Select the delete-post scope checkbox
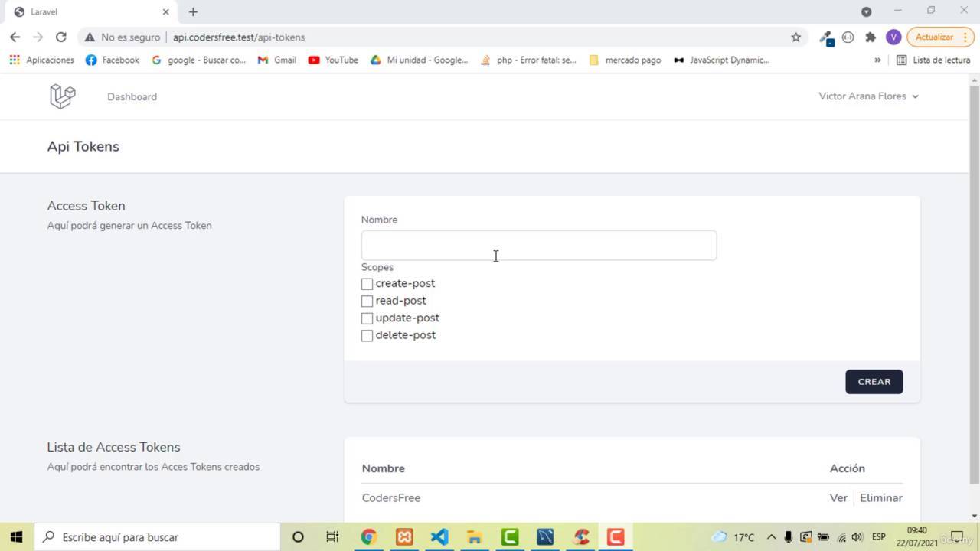The width and height of the screenshot is (980, 551). tap(367, 335)
